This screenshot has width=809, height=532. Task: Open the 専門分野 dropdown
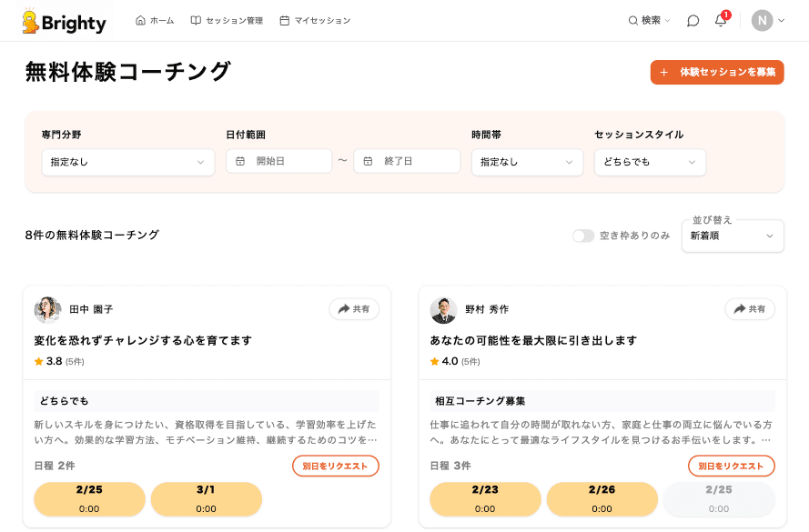pyautogui.click(x=127, y=161)
